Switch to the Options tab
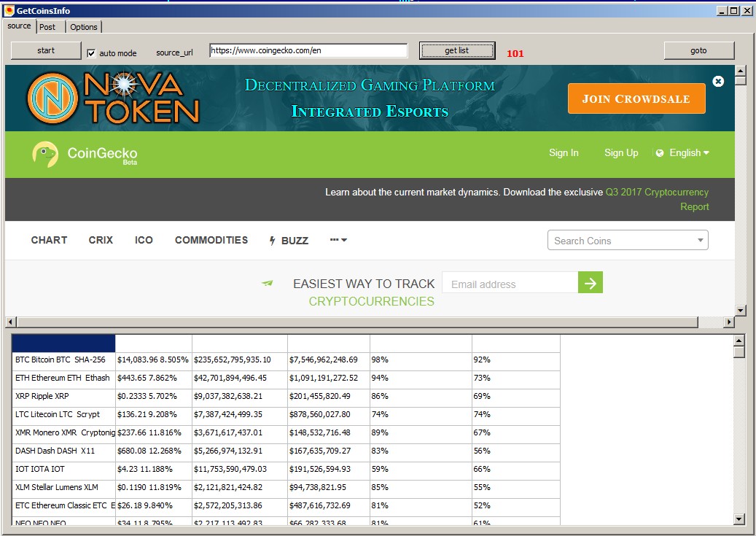The width and height of the screenshot is (756, 536). coord(83,27)
